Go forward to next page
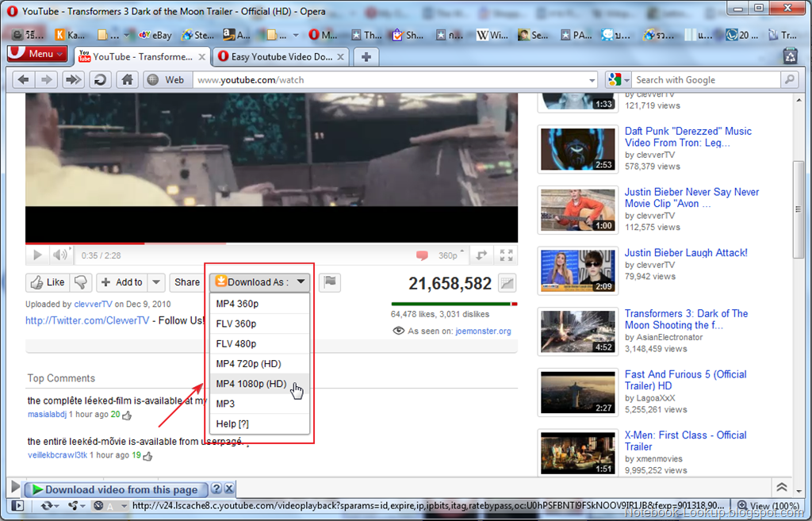 (47, 80)
